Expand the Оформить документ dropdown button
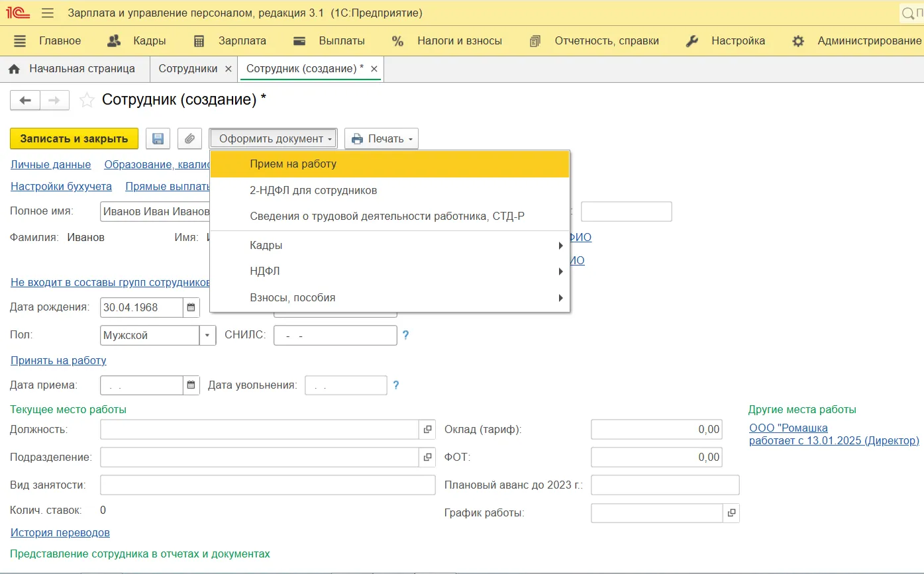The width and height of the screenshot is (924, 574). coord(273,139)
